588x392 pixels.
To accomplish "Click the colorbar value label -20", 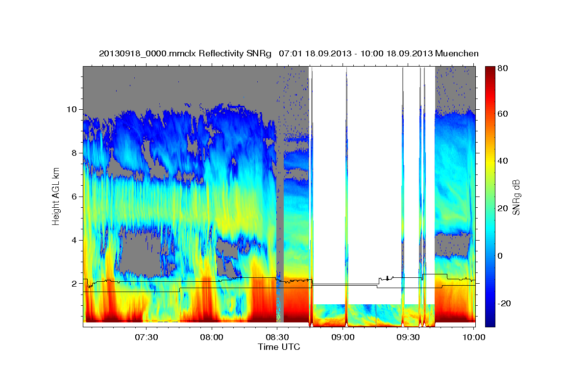I will coord(505,303).
